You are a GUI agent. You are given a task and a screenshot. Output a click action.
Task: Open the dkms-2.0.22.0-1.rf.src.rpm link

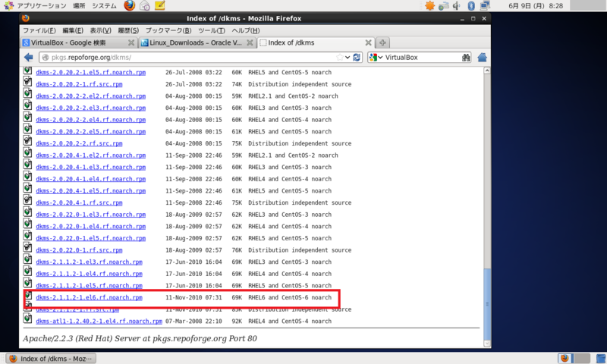79,250
